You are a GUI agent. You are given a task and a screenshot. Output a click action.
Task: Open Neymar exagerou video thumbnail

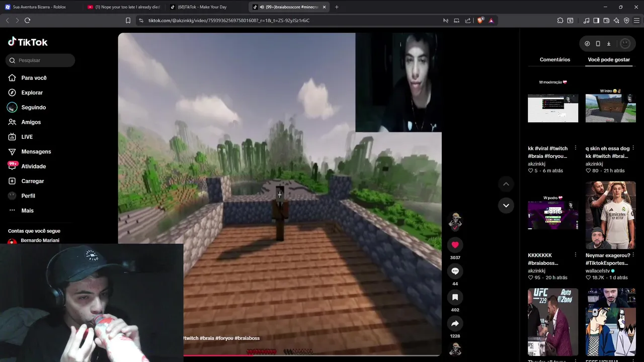click(610, 215)
